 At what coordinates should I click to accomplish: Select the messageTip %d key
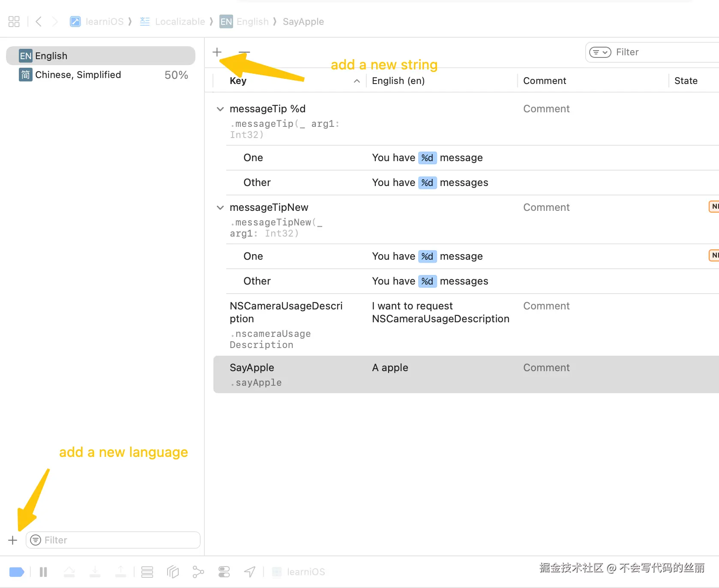point(268,109)
